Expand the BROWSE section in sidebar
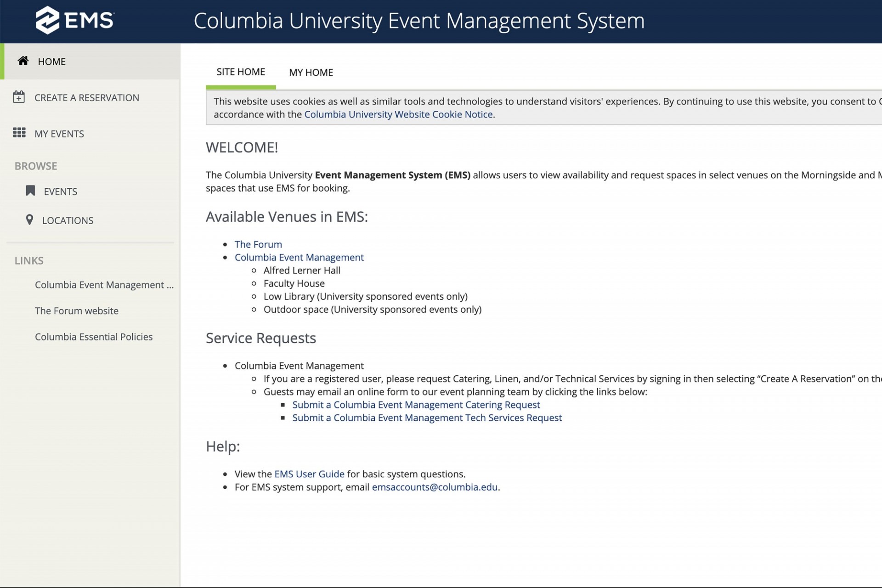Screen dimensions: 882x588 point(35,166)
